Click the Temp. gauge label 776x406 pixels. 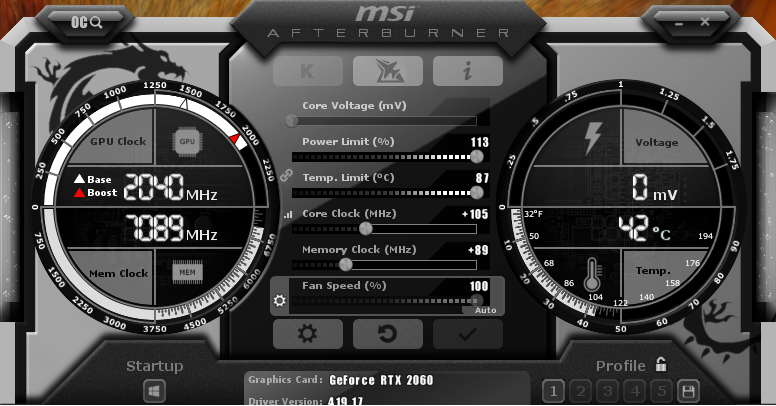[x=653, y=271]
